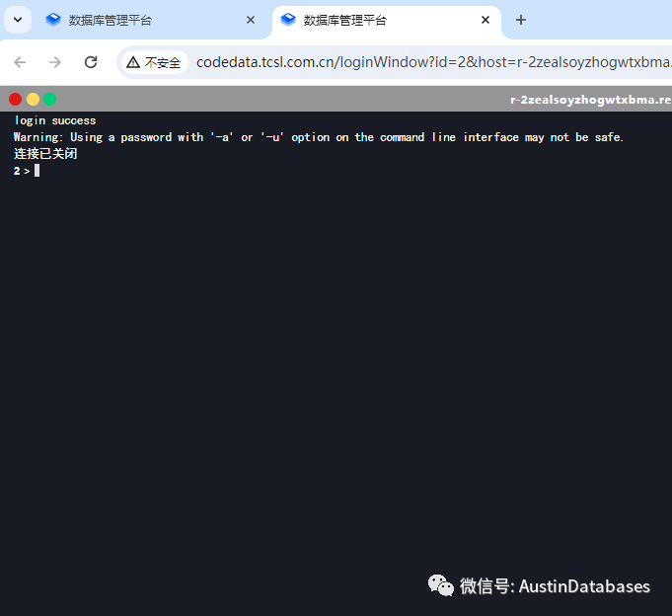The height and width of the screenshot is (616, 672).
Task: Focus the address bar URL codedata.tcsl.com.cn
Action: point(434,62)
